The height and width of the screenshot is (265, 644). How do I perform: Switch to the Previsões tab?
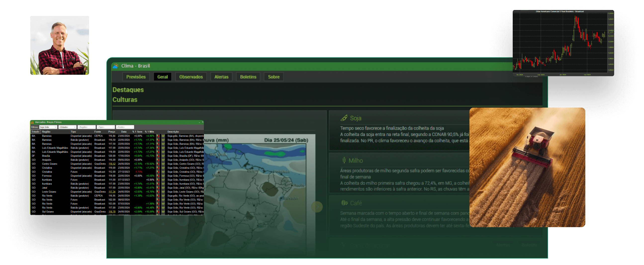click(x=136, y=77)
